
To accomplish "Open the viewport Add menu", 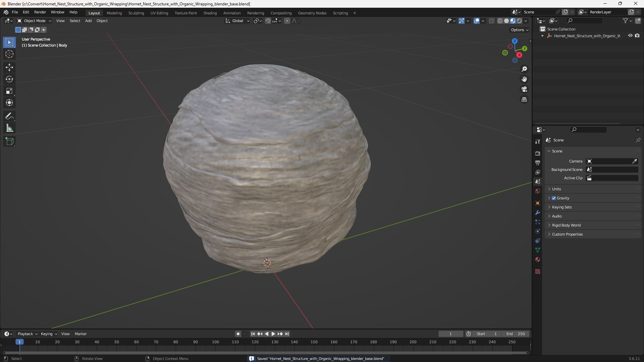I will (x=88, y=21).
